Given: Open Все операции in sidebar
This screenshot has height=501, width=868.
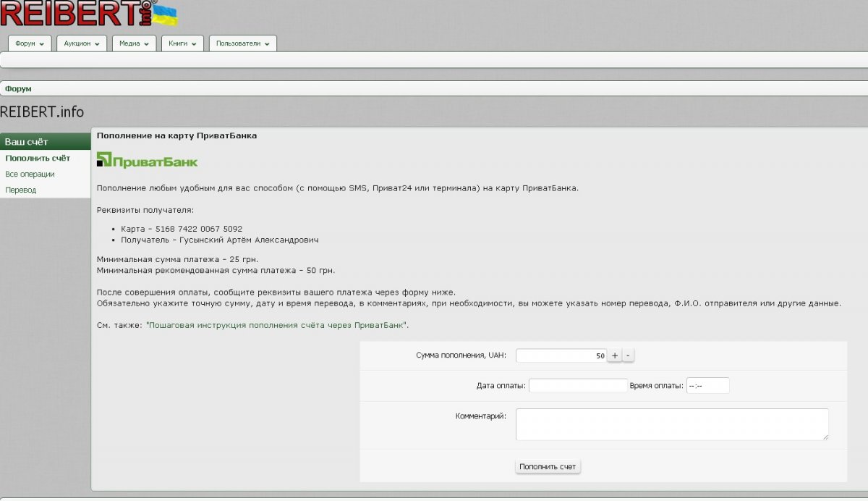Looking at the screenshot, I should click(x=30, y=174).
